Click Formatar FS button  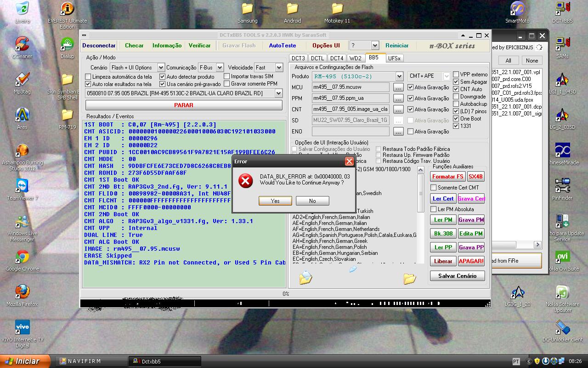click(x=447, y=177)
